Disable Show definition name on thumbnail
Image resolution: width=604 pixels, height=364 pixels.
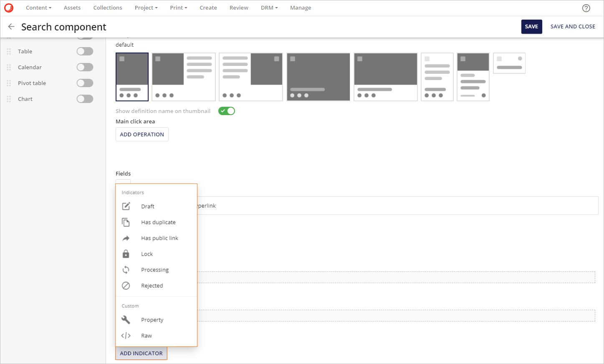[227, 111]
